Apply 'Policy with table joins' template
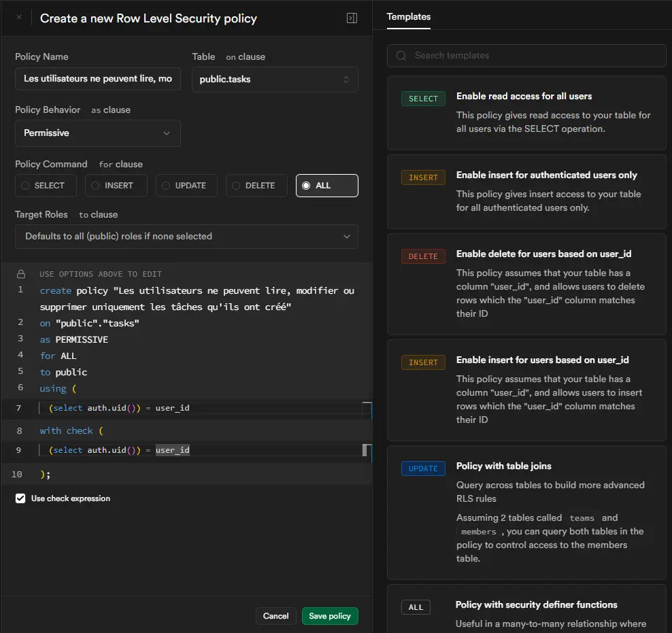The width and height of the screenshot is (672, 633). coord(526,513)
